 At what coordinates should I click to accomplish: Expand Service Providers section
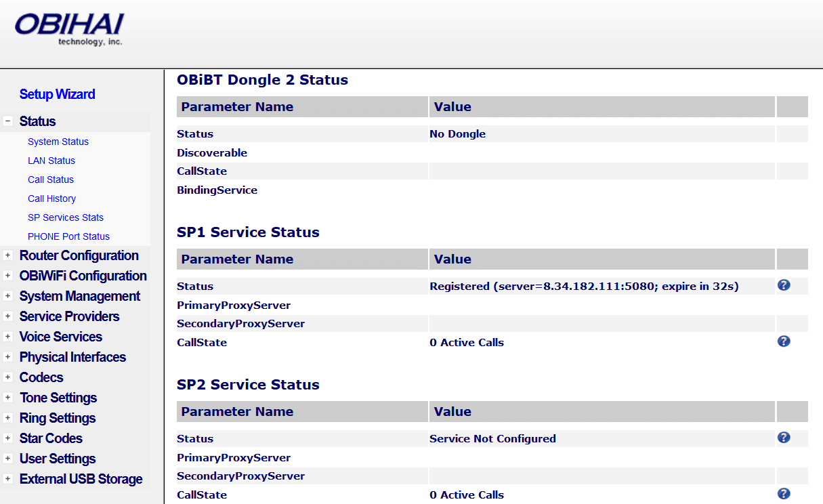click(x=8, y=316)
